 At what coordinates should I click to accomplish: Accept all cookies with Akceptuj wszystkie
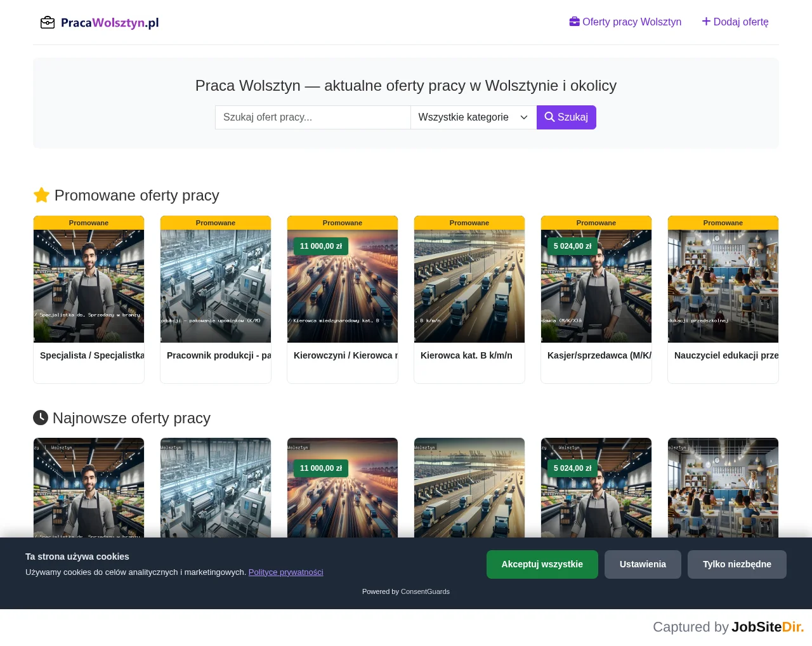[542, 564]
